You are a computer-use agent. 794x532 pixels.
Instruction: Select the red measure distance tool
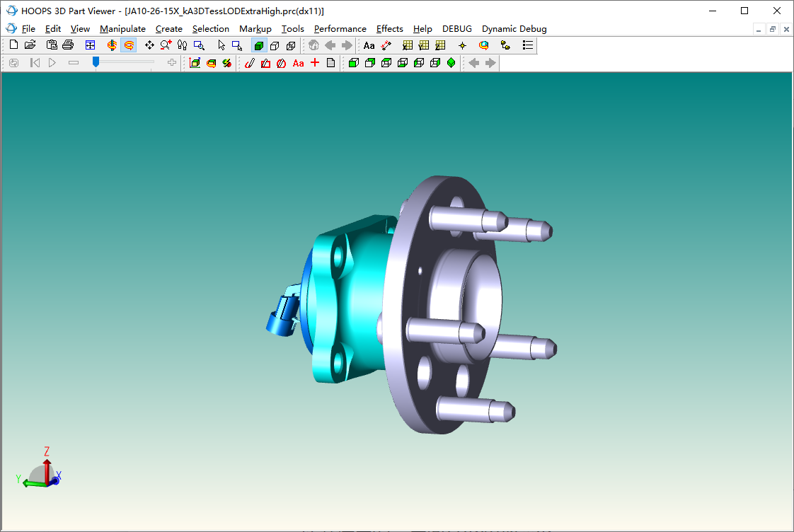point(386,45)
